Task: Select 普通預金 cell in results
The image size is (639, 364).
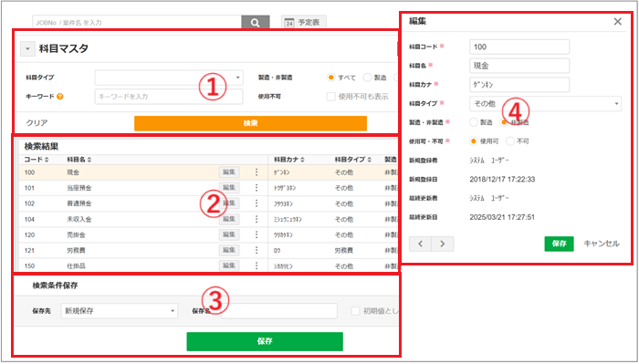Action: 79,203
